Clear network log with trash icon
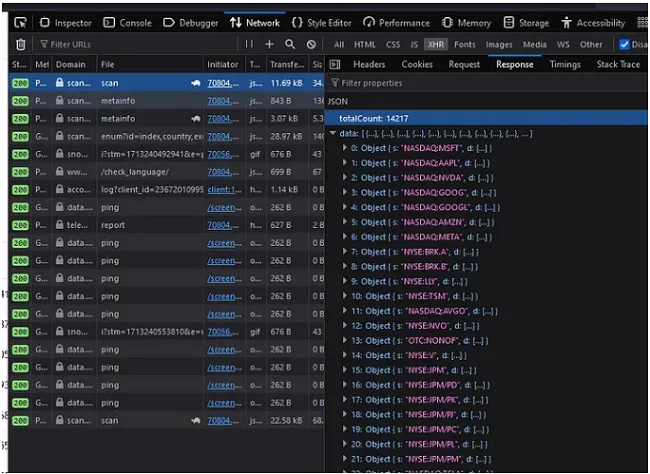The height and width of the screenshot is (474, 650). tap(20, 44)
